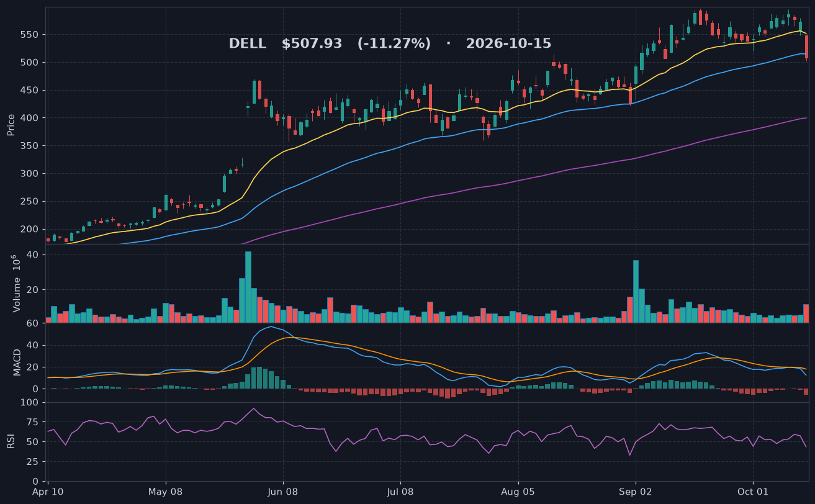Select the Oct 01 date tick label
Screen dimensions: 815x504
752,492
